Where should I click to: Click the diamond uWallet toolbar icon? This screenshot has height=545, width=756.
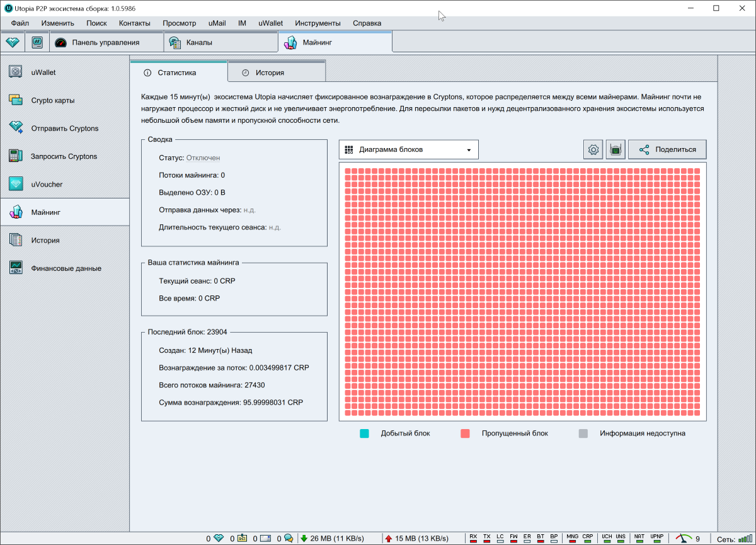pyautogui.click(x=13, y=42)
